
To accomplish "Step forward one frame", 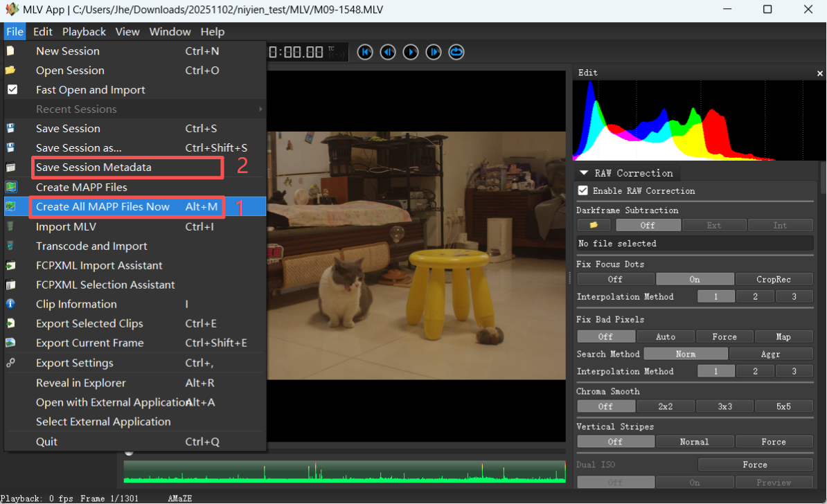I will [434, 52].
